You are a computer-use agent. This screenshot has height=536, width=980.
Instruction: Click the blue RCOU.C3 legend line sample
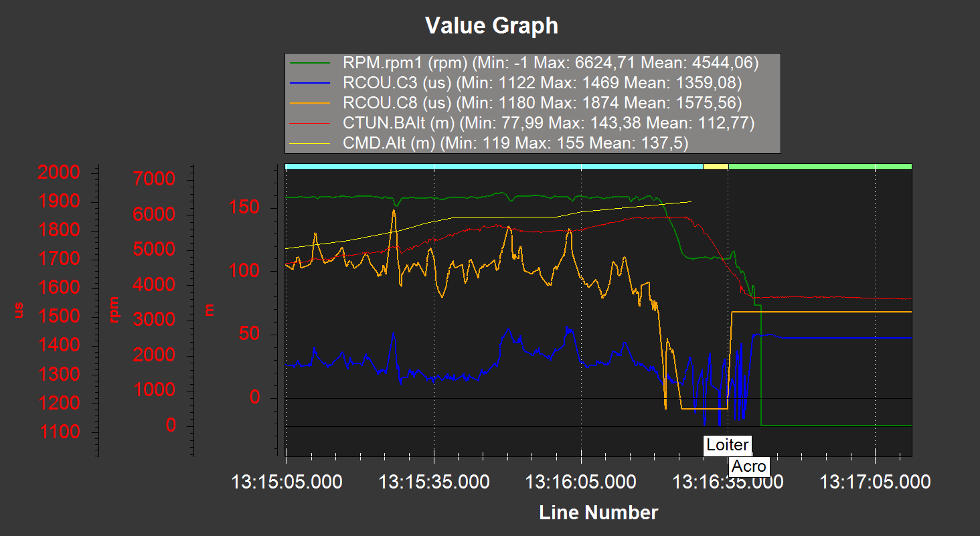point(311,83)
